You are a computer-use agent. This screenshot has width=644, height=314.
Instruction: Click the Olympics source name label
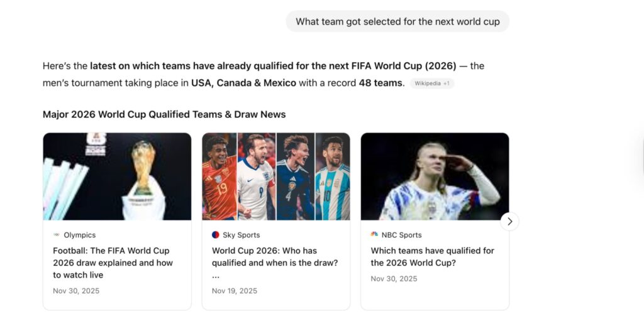coord(80,235)
